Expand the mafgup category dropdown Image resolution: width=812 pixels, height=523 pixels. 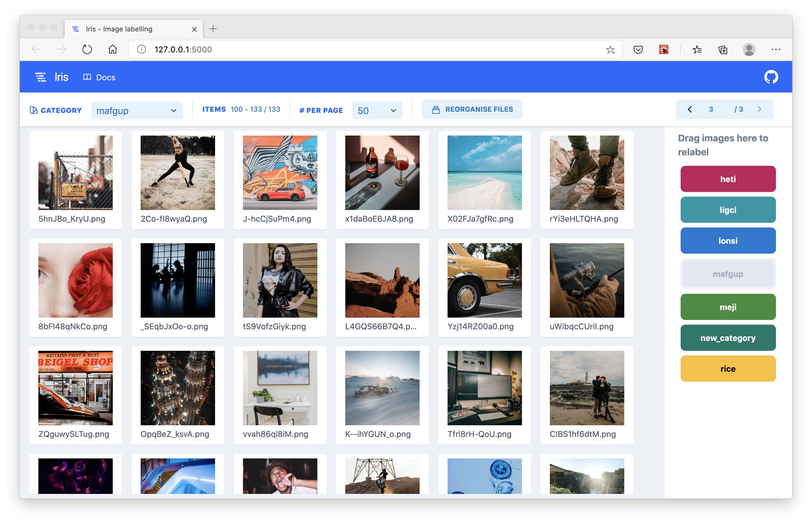point(137,110)
